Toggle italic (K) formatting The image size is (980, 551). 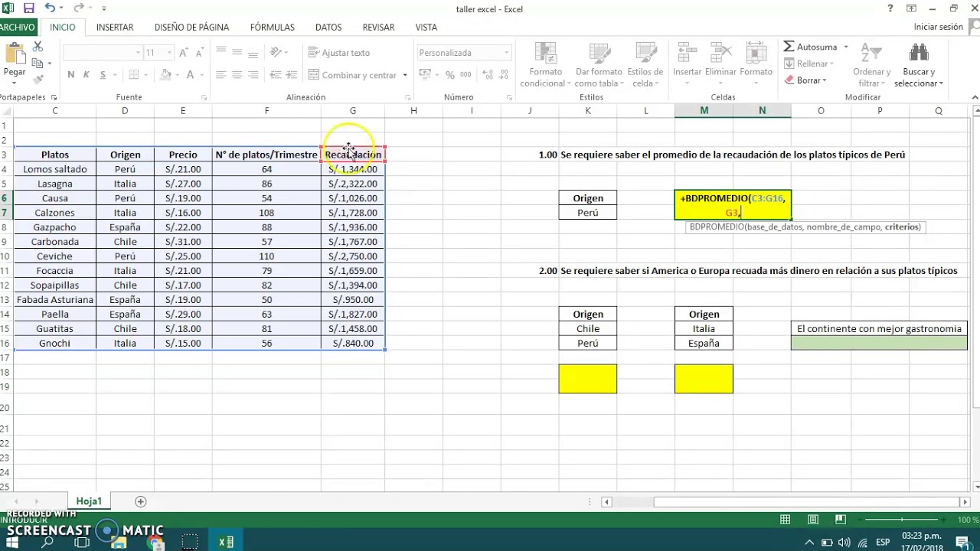point(86,75)
